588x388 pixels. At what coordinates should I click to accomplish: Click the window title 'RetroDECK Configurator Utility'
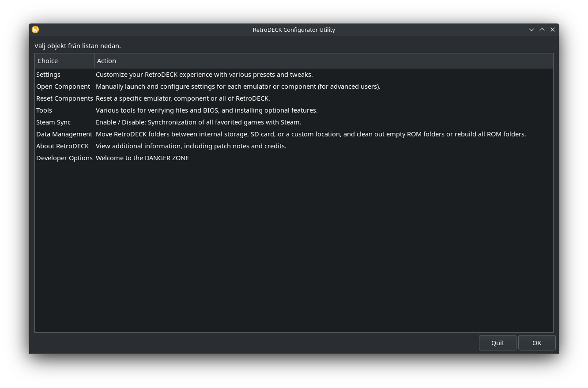(294, 30)
